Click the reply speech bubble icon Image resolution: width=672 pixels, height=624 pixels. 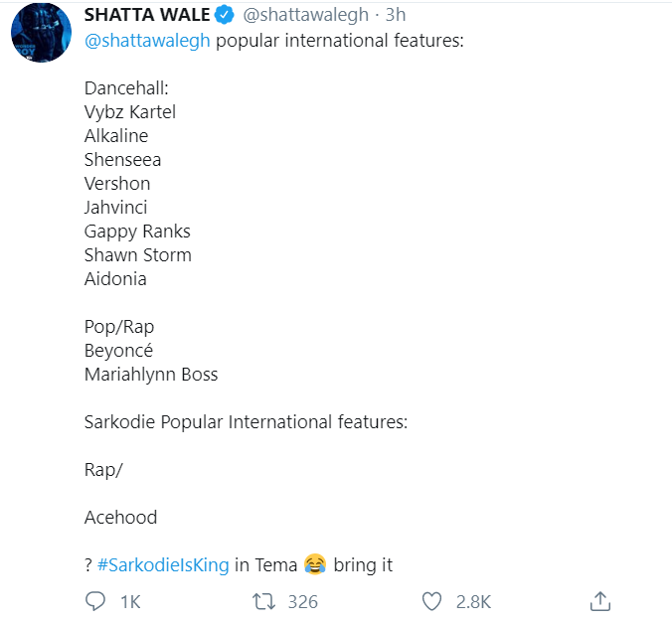tap(96, 601)
